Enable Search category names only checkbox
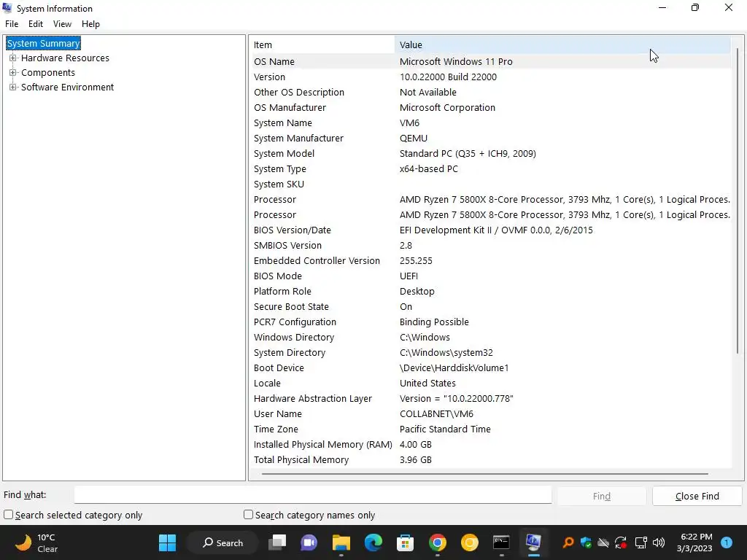Screen dimensions: 747x560 tap(248, 515)
